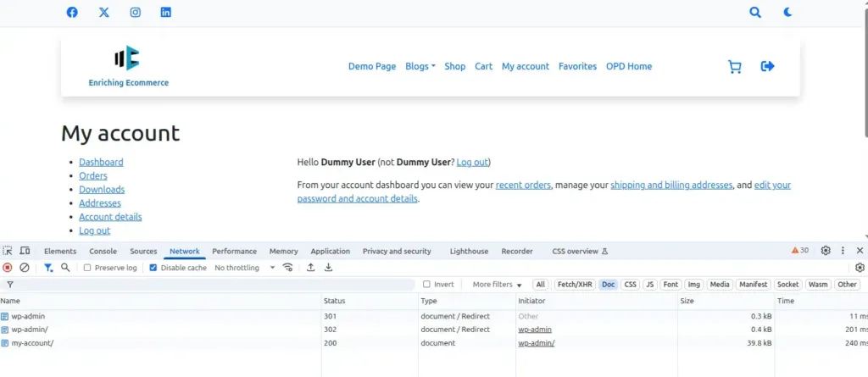Screen dimensions: 868x377
Task: Click the network filter input field
Action: pos(212,285)
